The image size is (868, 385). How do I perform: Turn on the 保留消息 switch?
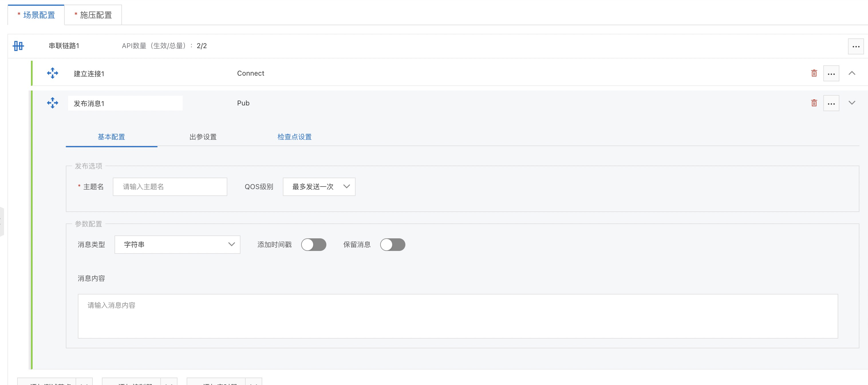tap(392, 244)
